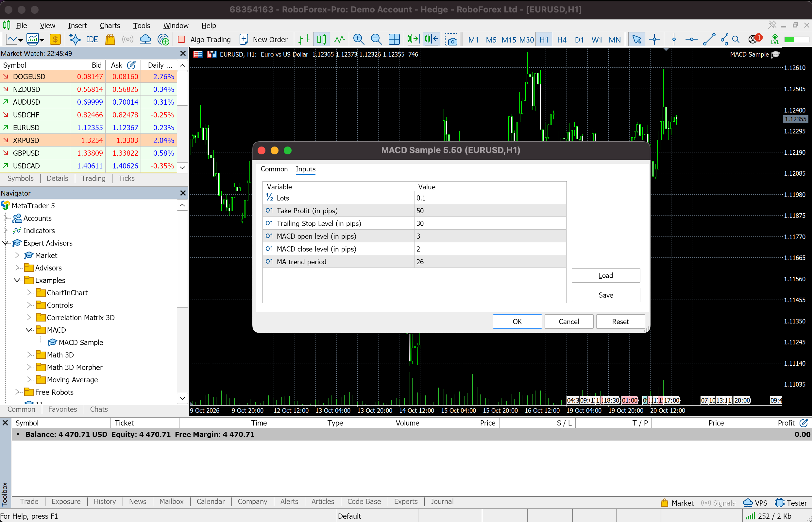Select the tile windows grid icon
The image size is (812, 522).
point(394,40)
